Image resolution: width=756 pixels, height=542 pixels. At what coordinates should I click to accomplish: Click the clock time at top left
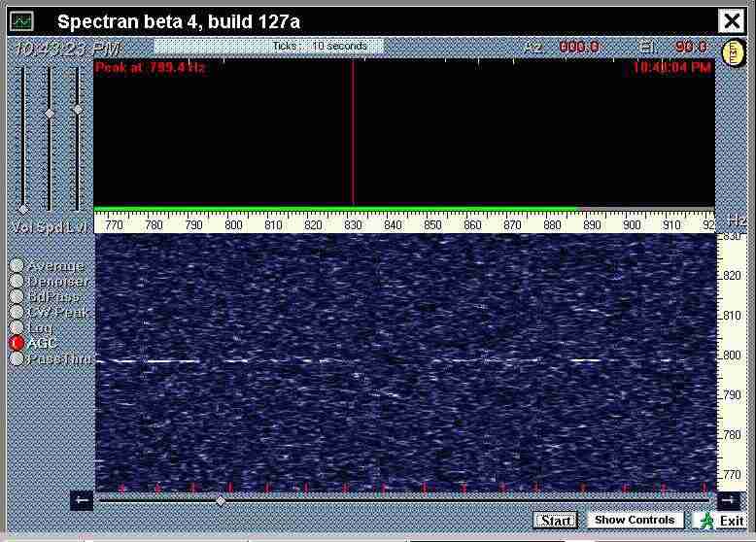68,49
